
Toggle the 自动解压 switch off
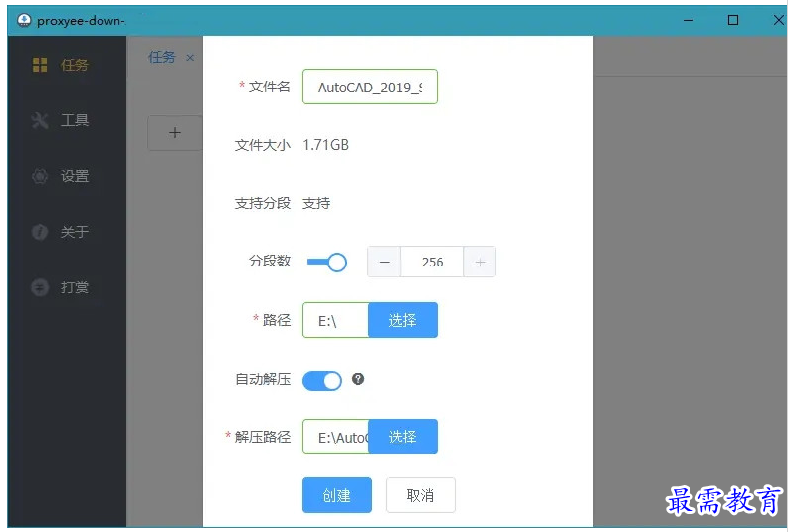click(322, 381)
